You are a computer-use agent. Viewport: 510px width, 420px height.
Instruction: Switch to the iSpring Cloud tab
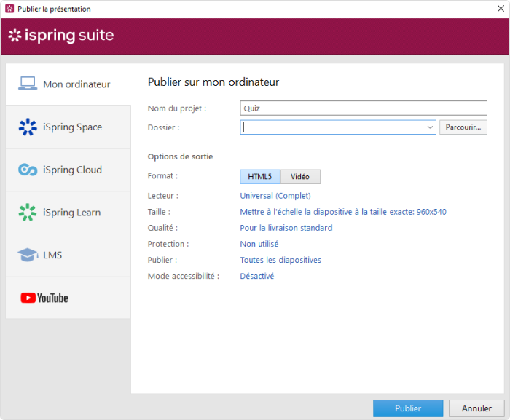tap(68, 170)
